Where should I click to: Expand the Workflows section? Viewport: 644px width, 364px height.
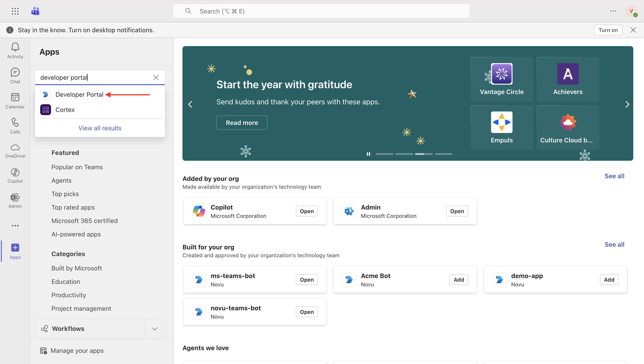click(155, 328)
